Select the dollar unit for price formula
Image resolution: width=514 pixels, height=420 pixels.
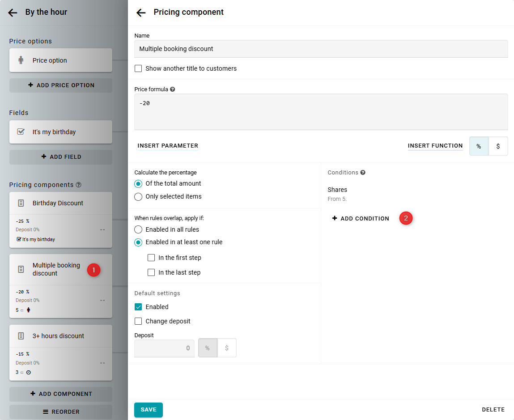click(498, 146)
